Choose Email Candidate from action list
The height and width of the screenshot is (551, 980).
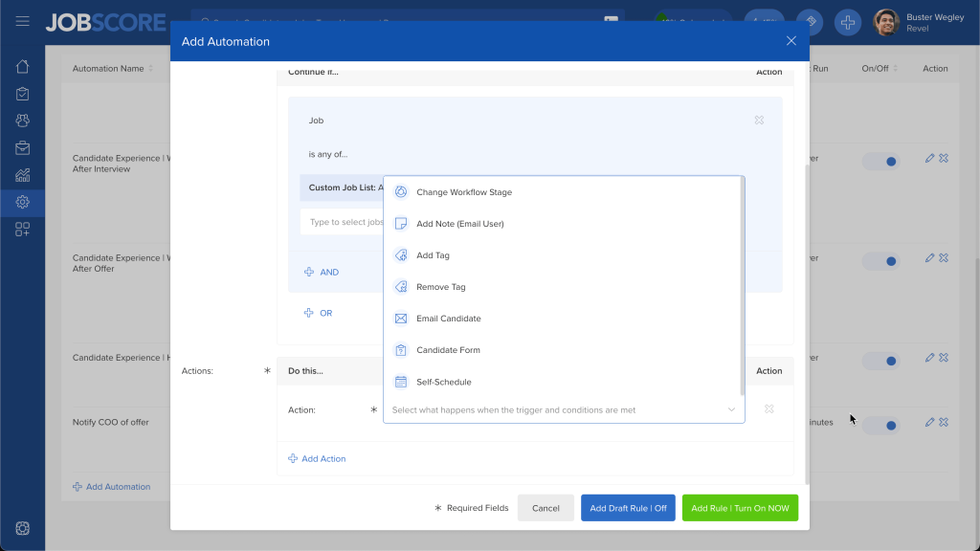pyautogui.click(x=448, y=319)
